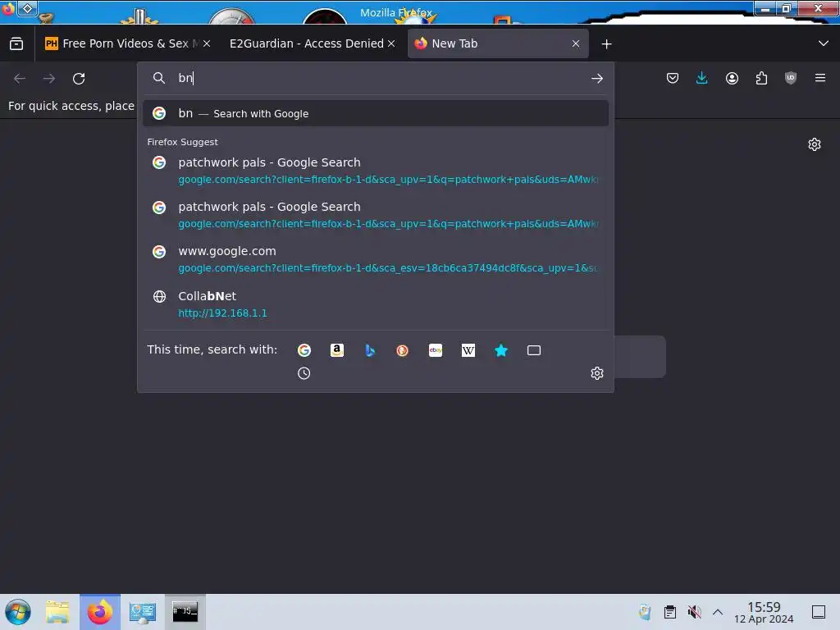
Task: Open CollabNet 192.168.1.1 suggestion
Action: (376, 304)
